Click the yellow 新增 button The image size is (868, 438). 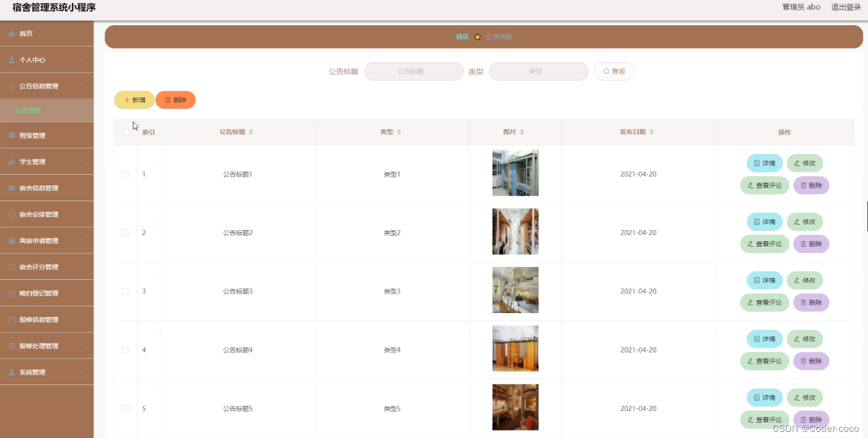pyautogui.click(x=135, y=100)
